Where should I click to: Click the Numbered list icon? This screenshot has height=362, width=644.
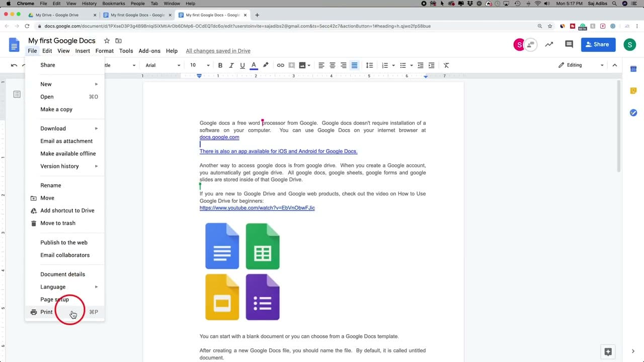pyautogui.click(x=385, y=65)
